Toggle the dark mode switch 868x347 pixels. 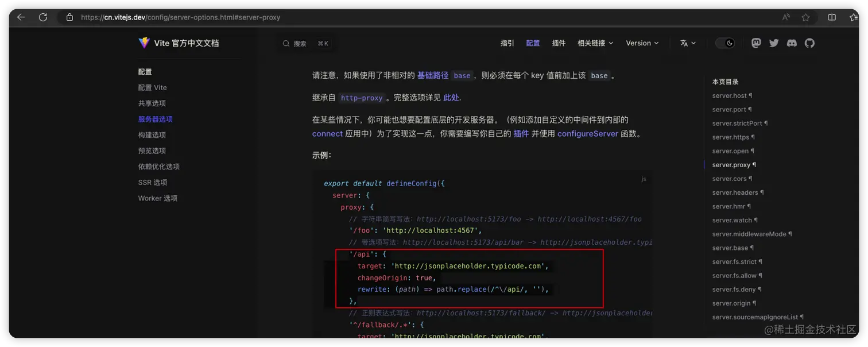[x=725, y=43]
